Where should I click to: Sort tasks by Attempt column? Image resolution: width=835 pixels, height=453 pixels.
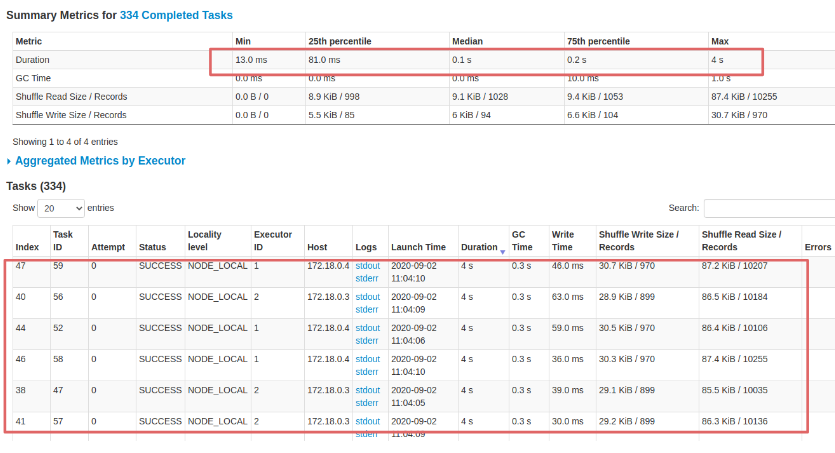pyautogui.click(x=108, y=247)
